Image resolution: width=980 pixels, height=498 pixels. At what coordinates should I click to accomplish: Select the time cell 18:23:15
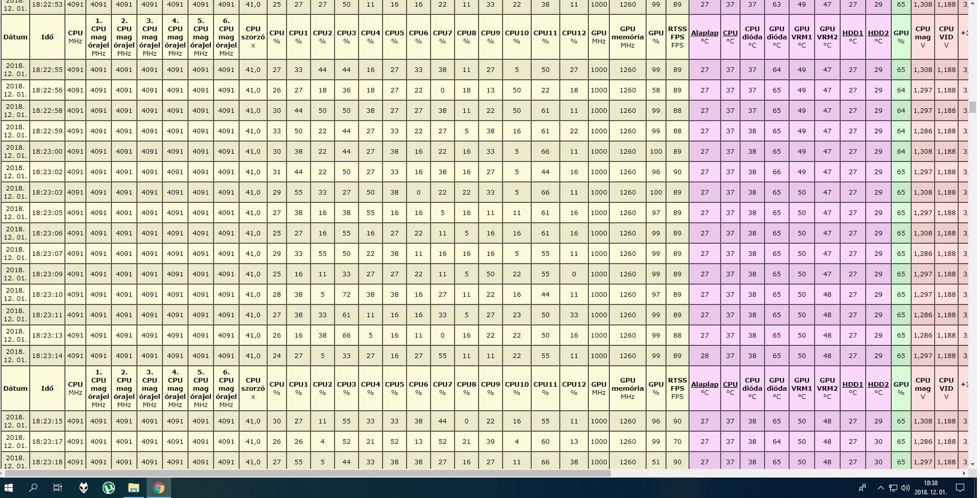(x=47, y=421)
